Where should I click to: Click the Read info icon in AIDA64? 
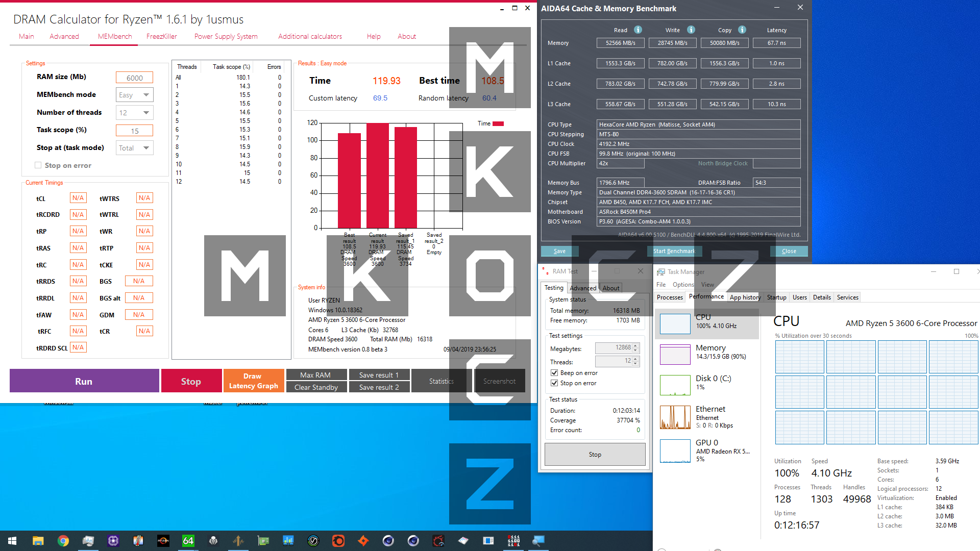tap(638, 30)
